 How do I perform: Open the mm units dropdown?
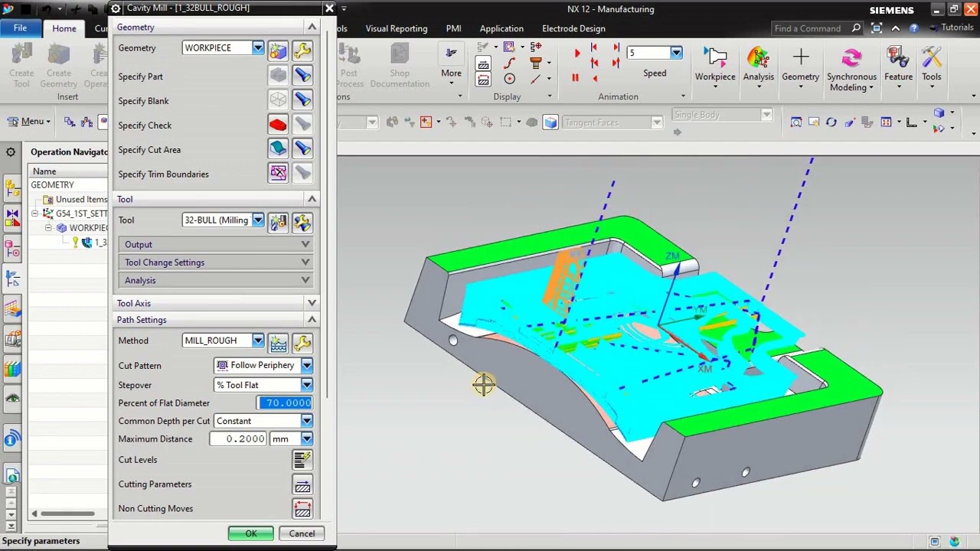coord(306,439)
